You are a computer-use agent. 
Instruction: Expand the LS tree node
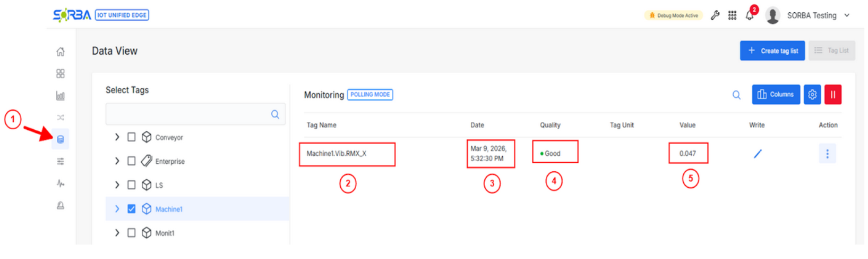[x=117, y=185]
